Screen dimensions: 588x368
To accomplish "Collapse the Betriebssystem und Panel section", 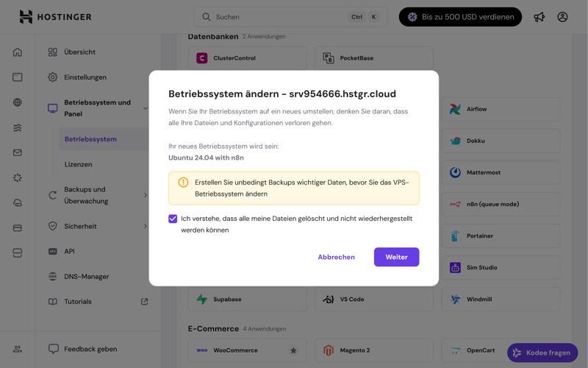I will (x=145, y=108).
